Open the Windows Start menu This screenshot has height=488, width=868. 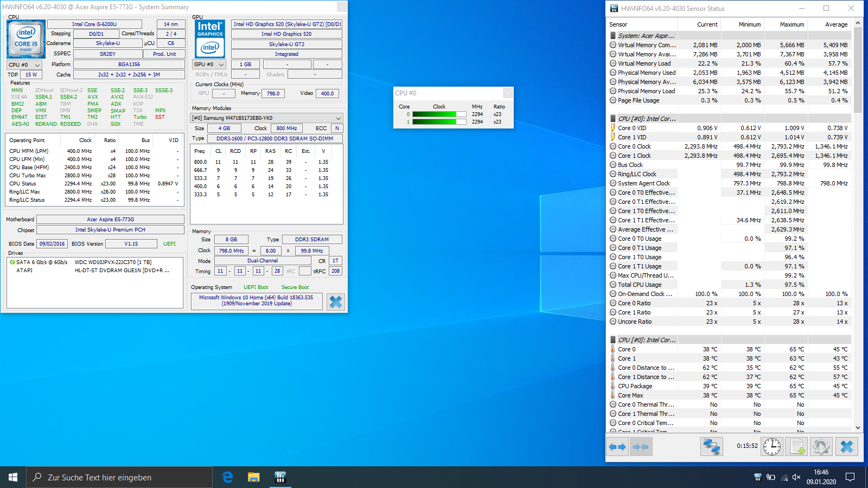[13, 477]
